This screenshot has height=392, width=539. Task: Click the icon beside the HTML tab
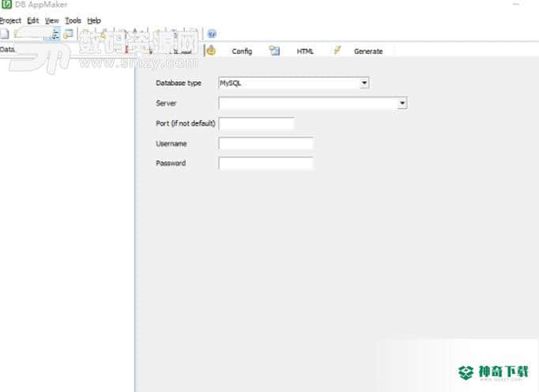(274, 51)
